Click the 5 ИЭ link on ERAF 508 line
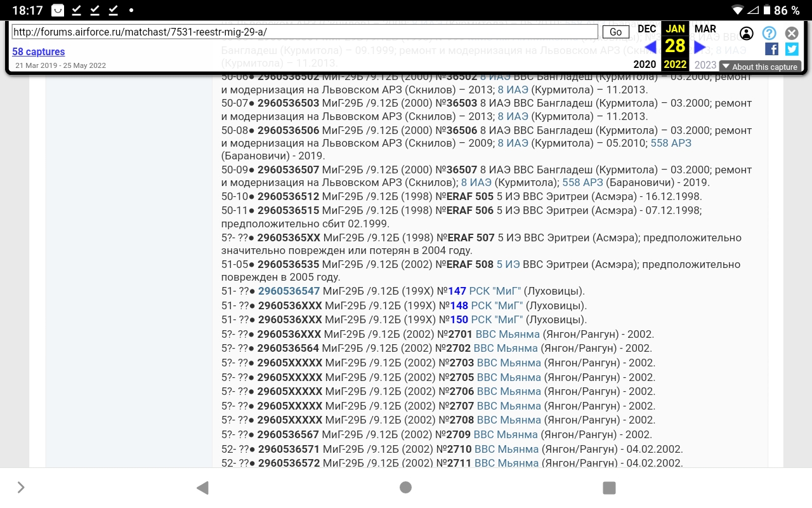The width and height of the screenshot is (812, 508). tap(507, 264)
